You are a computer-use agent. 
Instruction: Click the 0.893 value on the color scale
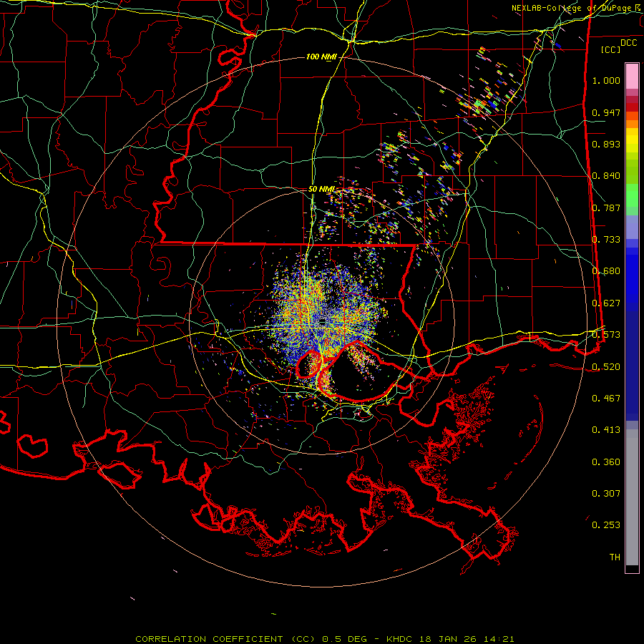click(x=606, y=144)
